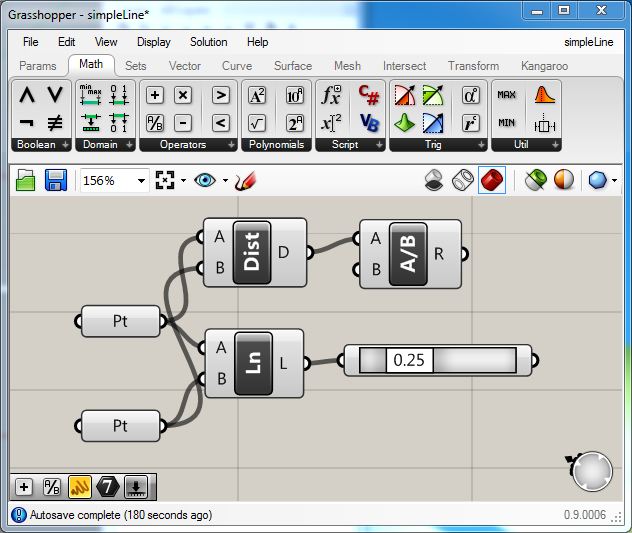Toggle the preview mesh quality icon
Image resolution: width=632 pixels, height=533 pixels.
[x=597, y=180]
